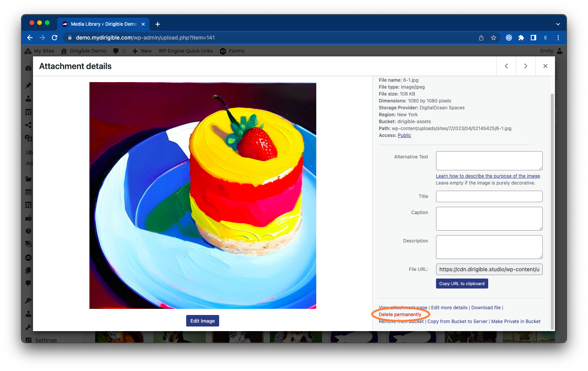Click the browser back arrow
This screenshot has width=588, height=371.
coord(30,38)
